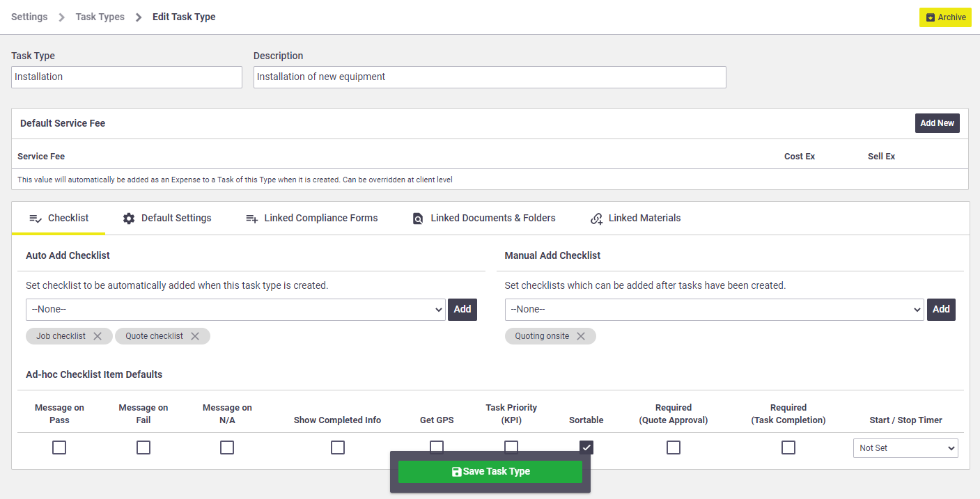Screen dimensions: 980x499
Task: Switch to the Checklist tab
Action: (x=59, y=219)
